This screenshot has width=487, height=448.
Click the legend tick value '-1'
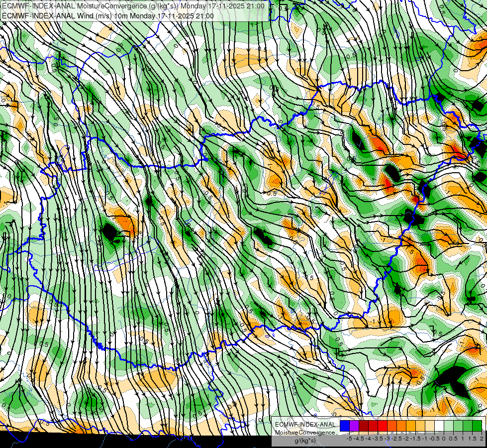(x=425, y=439)
